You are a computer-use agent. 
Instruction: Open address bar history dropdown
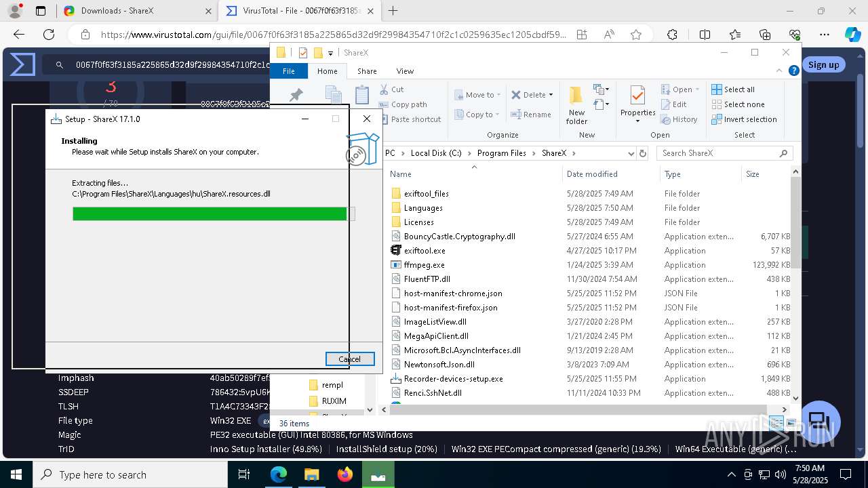coord(631,153)
